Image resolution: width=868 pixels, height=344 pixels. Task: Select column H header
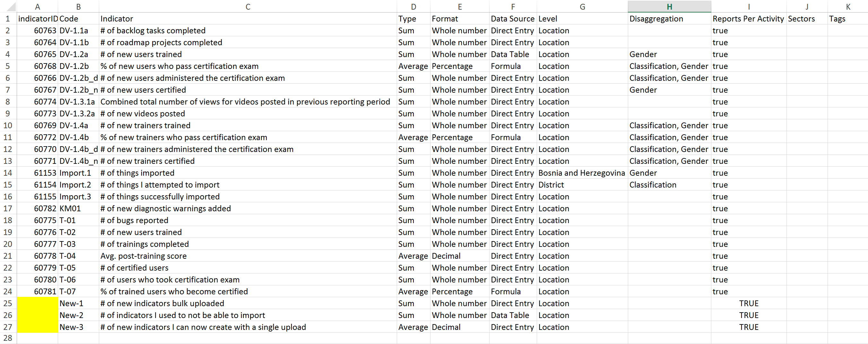[669, 7]
